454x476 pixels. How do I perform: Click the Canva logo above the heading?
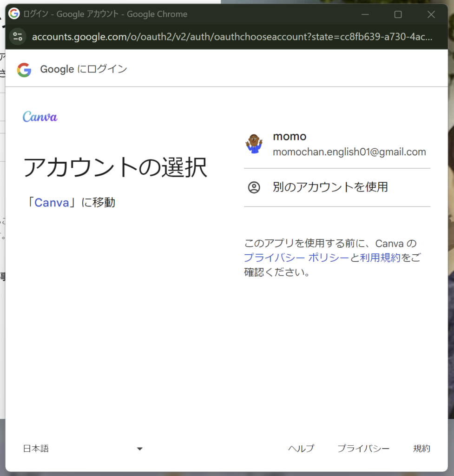[40, 117]
